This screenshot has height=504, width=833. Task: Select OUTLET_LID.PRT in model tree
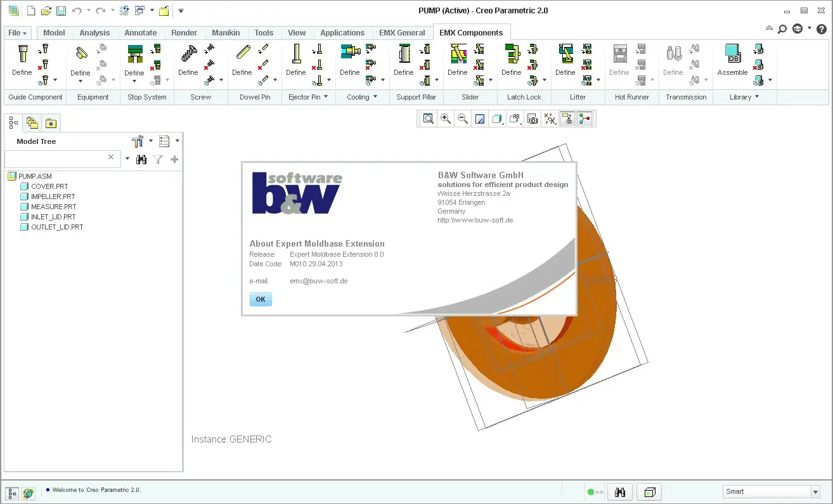pyautogui.click(x=57, y=227)
